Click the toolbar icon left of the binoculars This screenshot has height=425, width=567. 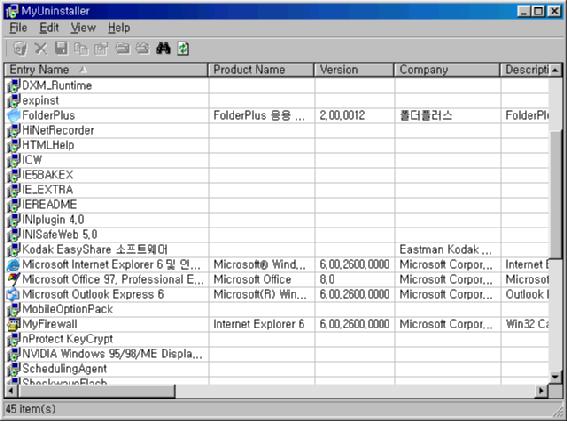[x=142, y=48]
